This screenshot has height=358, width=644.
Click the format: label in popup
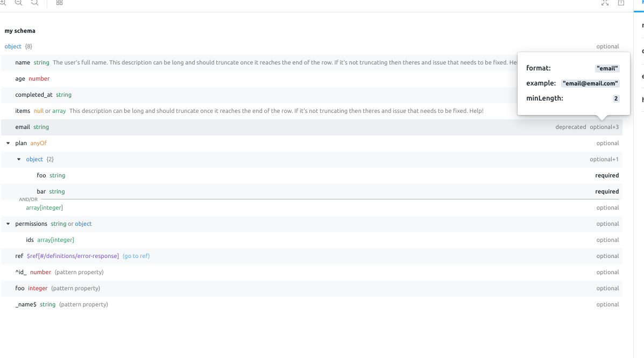(538, 68)
